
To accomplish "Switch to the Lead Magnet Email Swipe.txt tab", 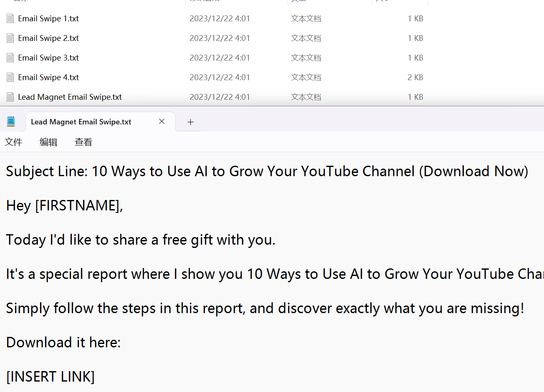I will point(81,122).
